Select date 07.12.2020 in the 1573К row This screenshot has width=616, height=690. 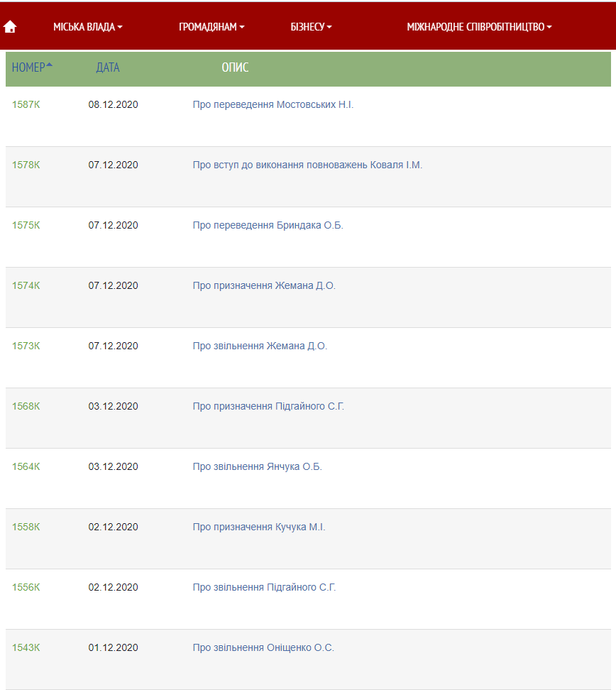point(113,346)
